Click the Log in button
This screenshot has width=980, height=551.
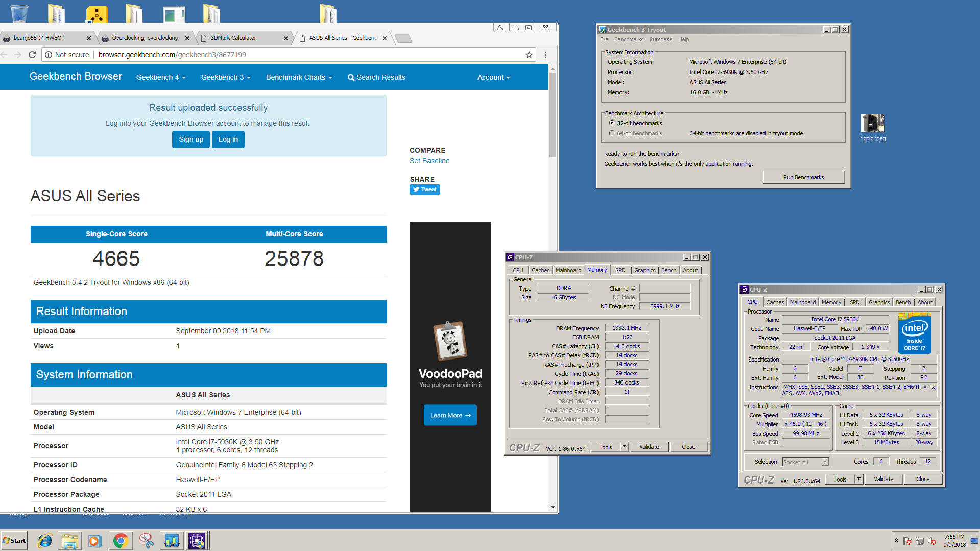228,139
